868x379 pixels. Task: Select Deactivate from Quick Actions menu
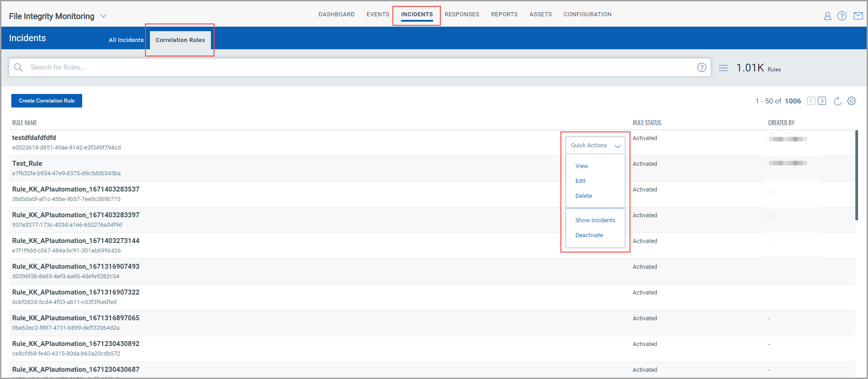589,235
